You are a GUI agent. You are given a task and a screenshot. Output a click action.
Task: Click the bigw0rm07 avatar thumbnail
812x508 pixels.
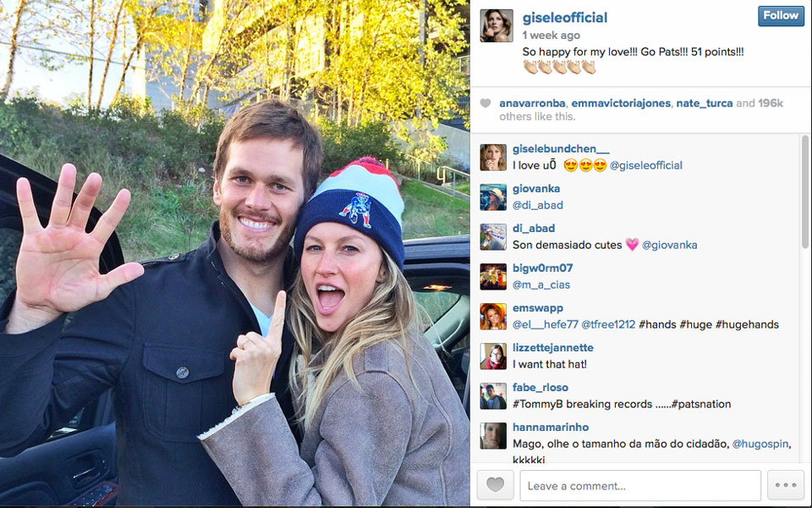(x=493, y=277)
